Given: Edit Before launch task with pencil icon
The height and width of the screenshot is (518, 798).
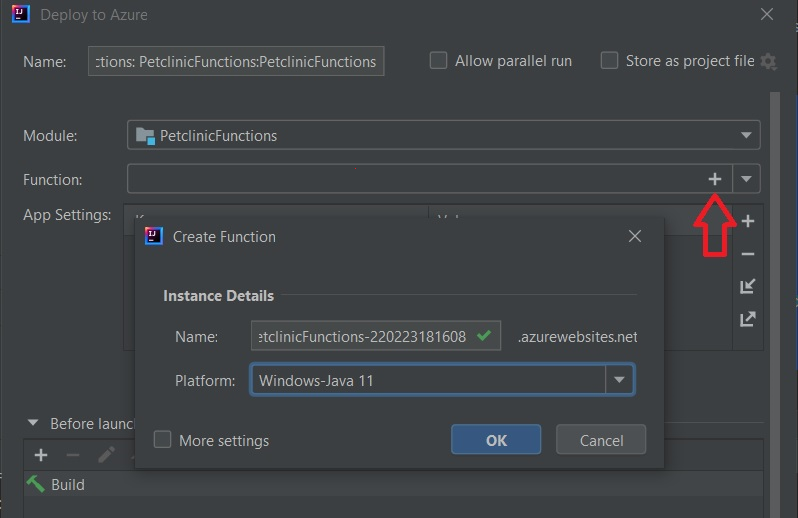Looking at the screenshot, I should (106, 454).
